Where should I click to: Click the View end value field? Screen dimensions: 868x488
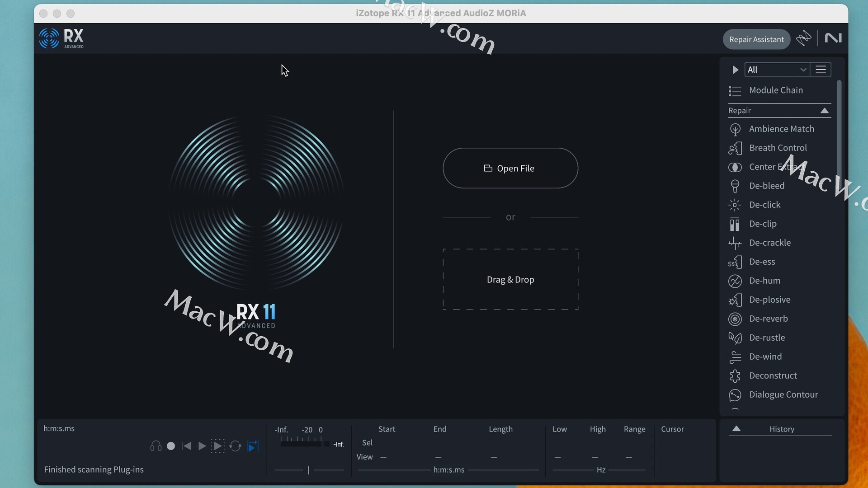439,457
